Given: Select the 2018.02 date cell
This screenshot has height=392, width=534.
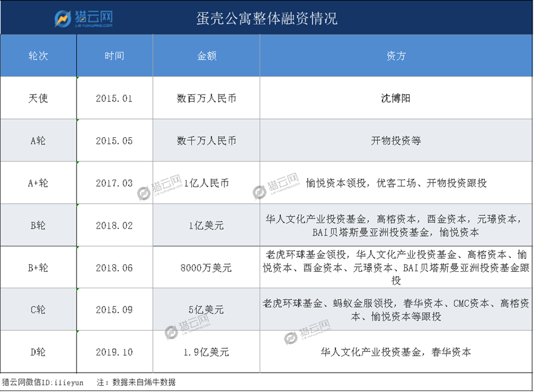Looking at the screenshot, I should tap(115, 225).
